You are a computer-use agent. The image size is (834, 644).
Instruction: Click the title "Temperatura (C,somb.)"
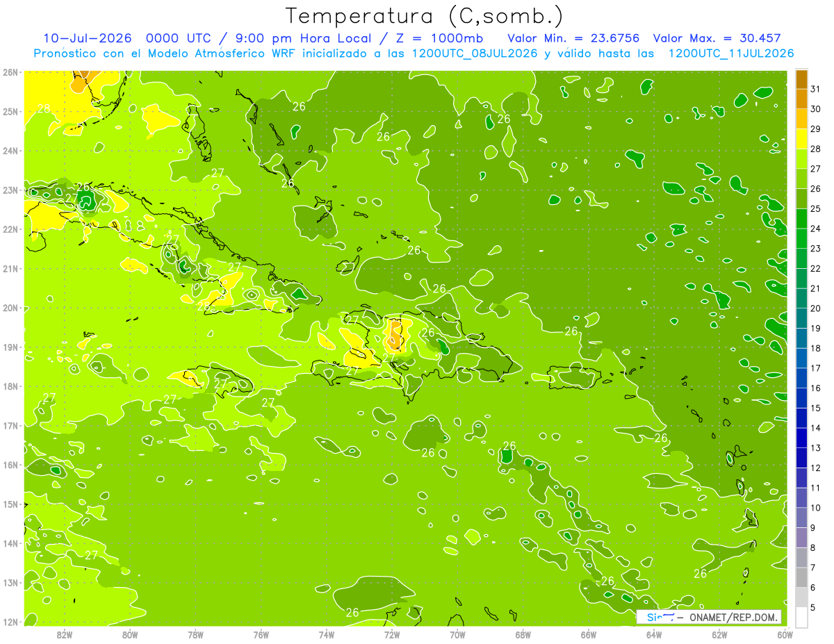[x=425, y=16]
